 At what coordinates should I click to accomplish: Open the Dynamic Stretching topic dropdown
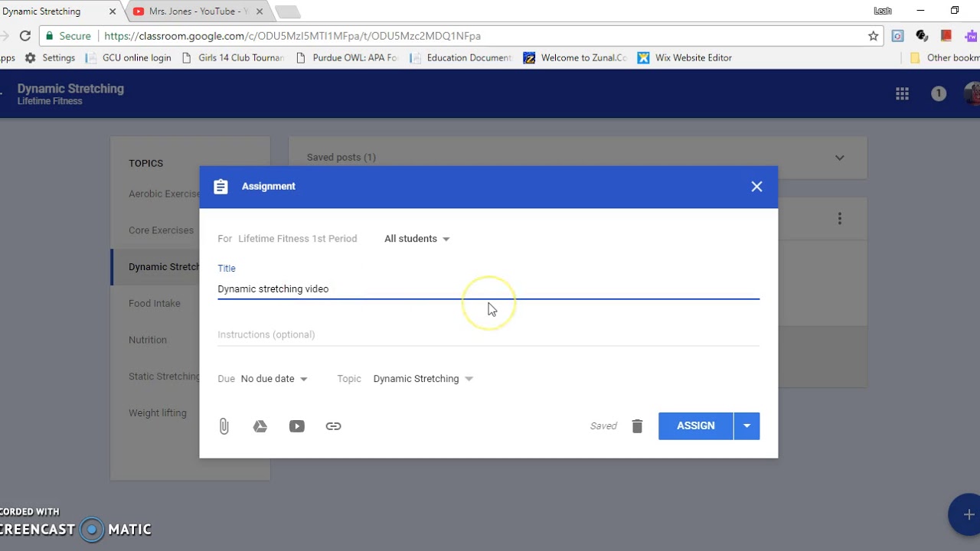click(x=423, y=379)
